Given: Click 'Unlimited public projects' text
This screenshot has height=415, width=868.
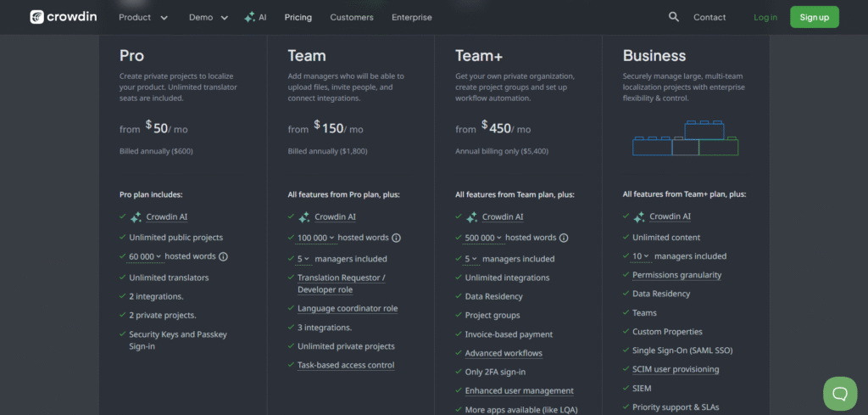Looking at the screenshot, I should point(176,237).
